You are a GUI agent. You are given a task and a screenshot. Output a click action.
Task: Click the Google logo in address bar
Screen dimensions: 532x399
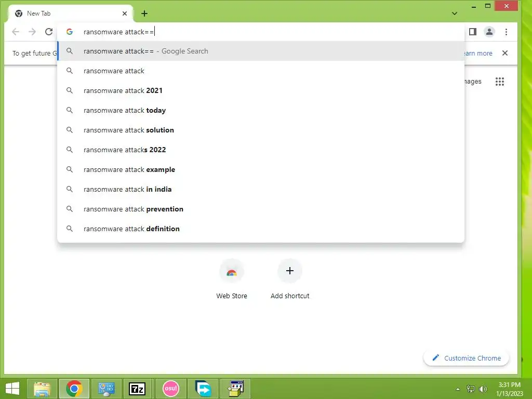pos(70,32)
